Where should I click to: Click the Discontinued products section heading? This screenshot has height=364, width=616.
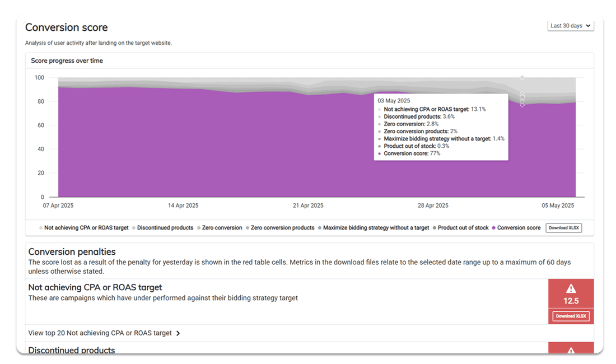(x=72, y=350)
